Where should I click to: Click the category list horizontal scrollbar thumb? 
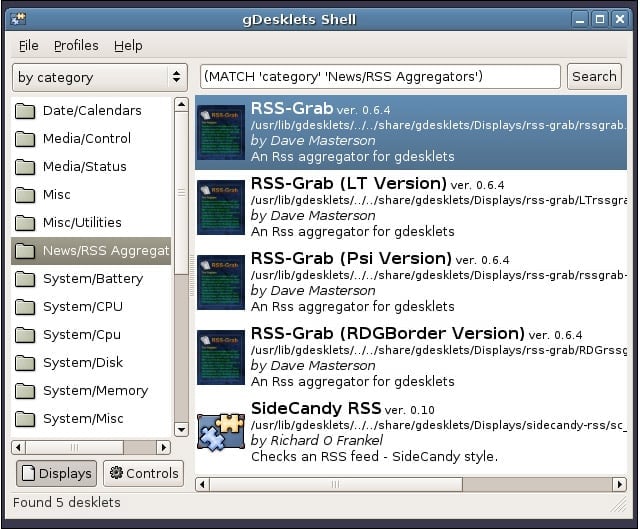(74, 447)
